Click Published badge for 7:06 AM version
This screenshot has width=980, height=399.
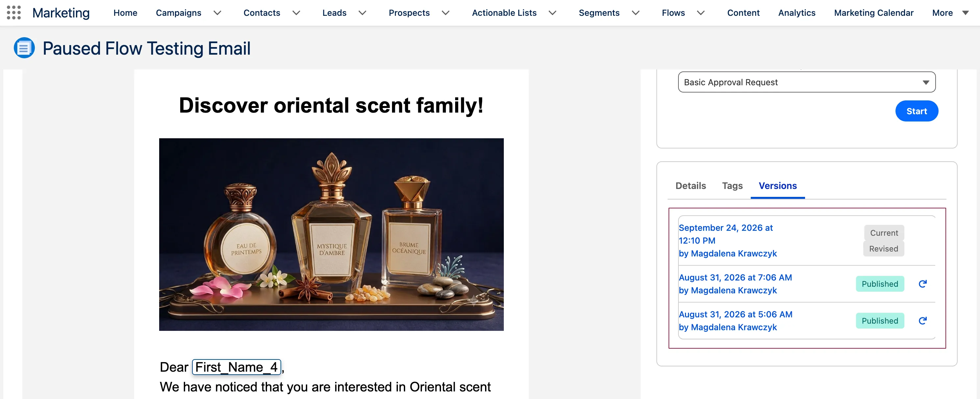coord(880,284)
